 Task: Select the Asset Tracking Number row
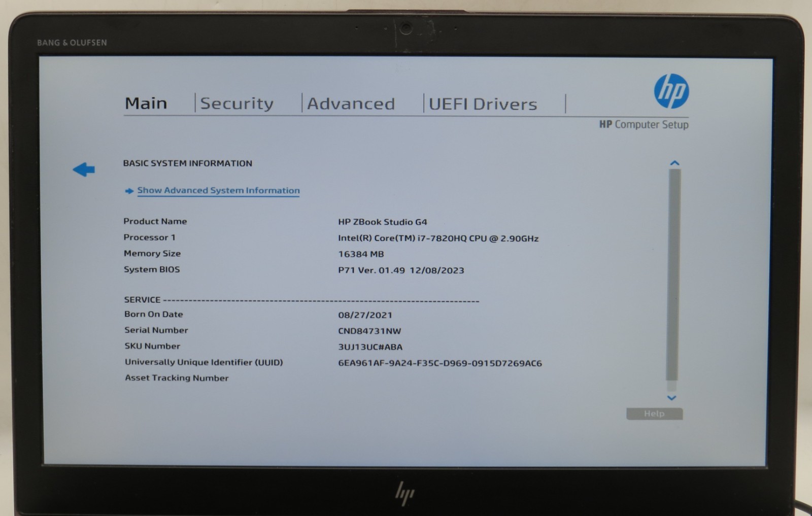177,378
